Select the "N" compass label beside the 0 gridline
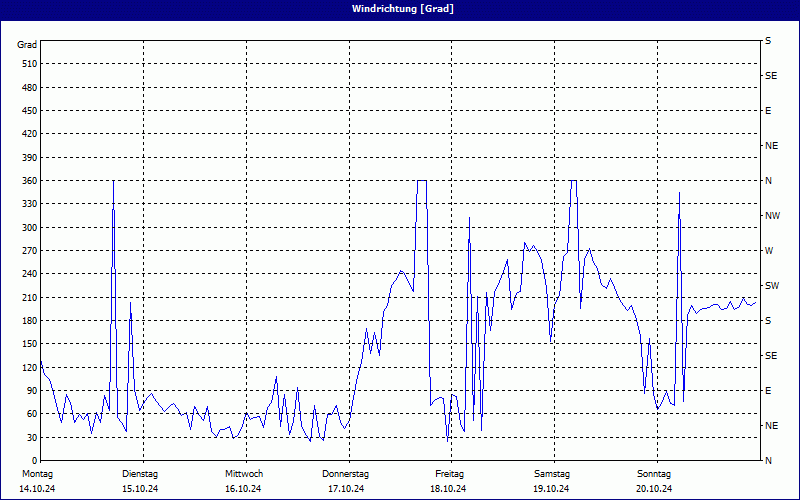 point(768,461)
